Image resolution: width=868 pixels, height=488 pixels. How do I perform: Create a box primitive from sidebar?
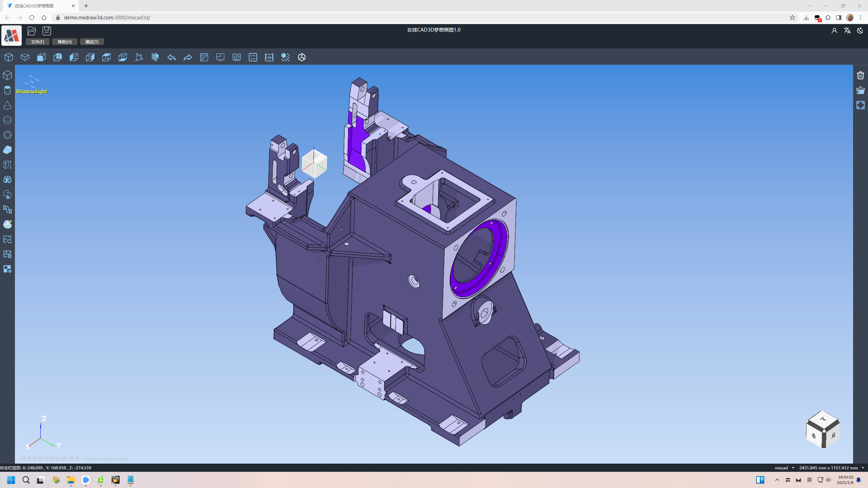[x=7, y=75]
